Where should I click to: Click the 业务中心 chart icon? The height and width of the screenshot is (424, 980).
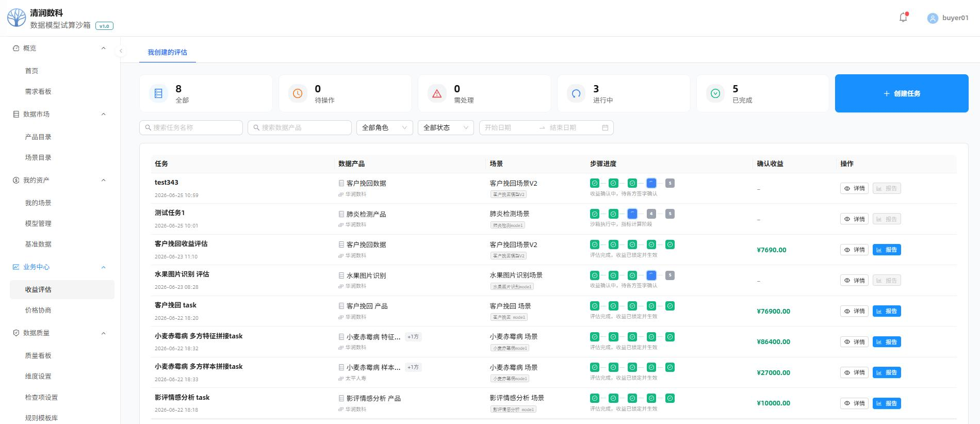point(16,267)
